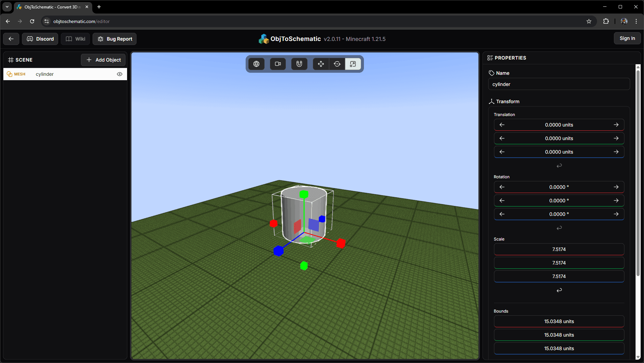Screen dimensions: 644x363
Task: Select the globe world settings tool
Action: 256,64
